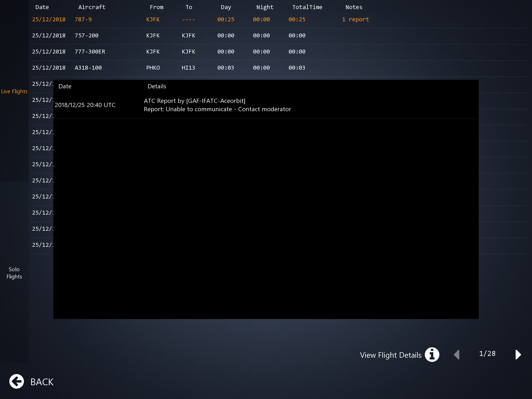Click the BACK arrow icon

pos(17,381)
